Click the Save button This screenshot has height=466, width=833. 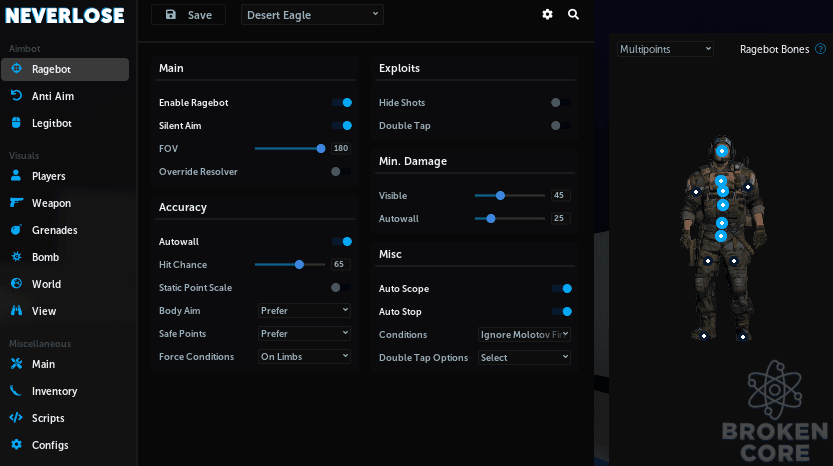coord(189,15)
